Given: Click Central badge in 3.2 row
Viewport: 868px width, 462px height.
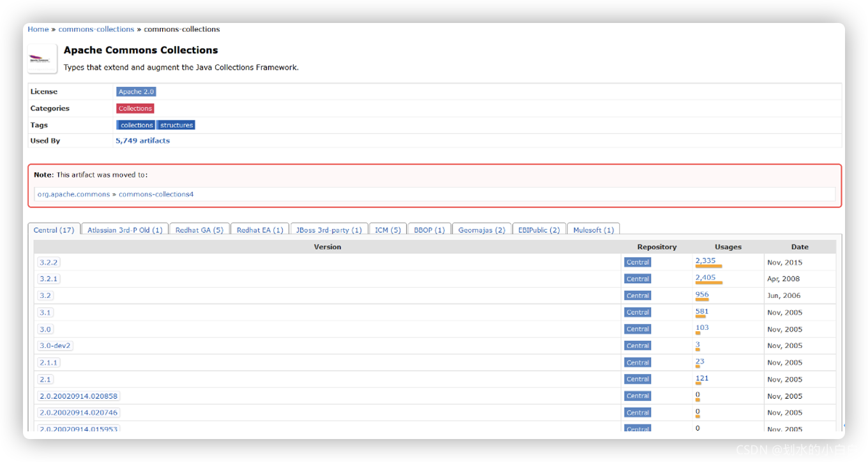Looking at the screenshot, I should click(x=638, y=295).
